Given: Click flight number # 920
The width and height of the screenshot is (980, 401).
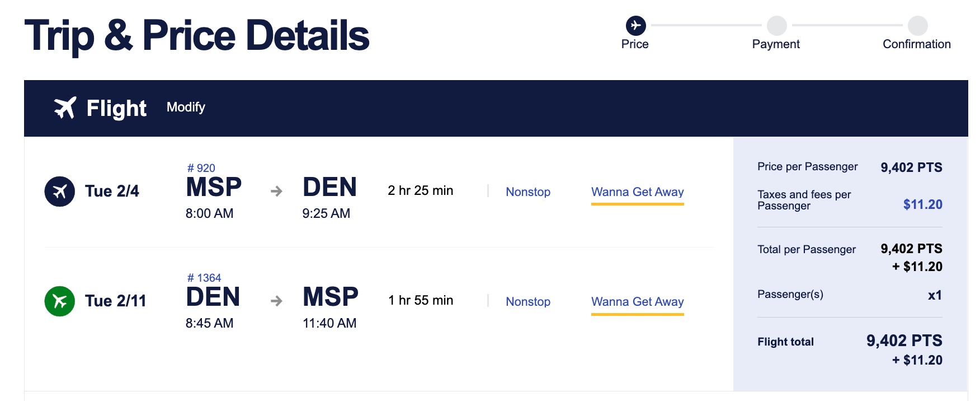Looking at the screenshot, I should coord(201,166).
